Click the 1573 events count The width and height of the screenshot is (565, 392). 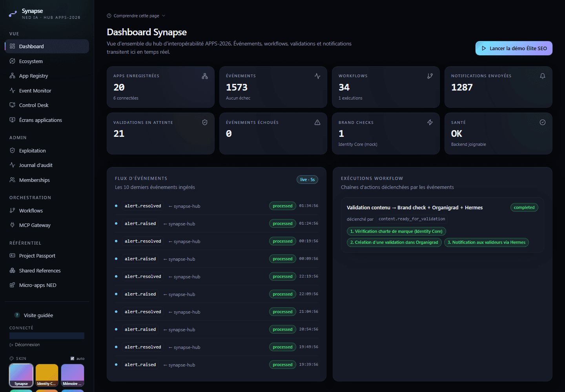[237, 87]
